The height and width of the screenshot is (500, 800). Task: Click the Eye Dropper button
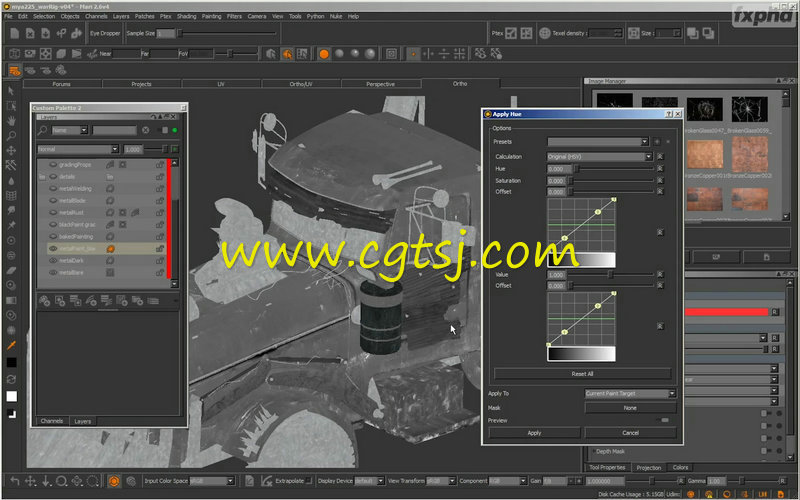click(x=105, y=34)
